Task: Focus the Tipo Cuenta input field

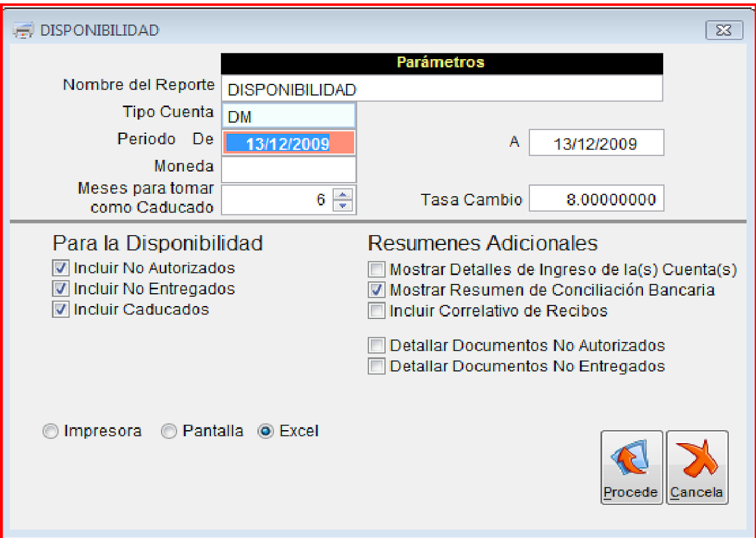Action: (289, 117)
